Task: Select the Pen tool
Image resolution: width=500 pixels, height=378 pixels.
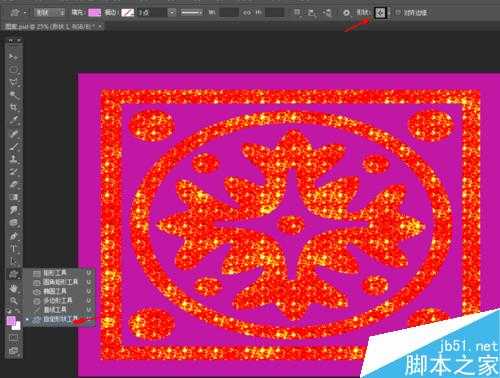Action: pyautogui.click(x=14, y=236)
